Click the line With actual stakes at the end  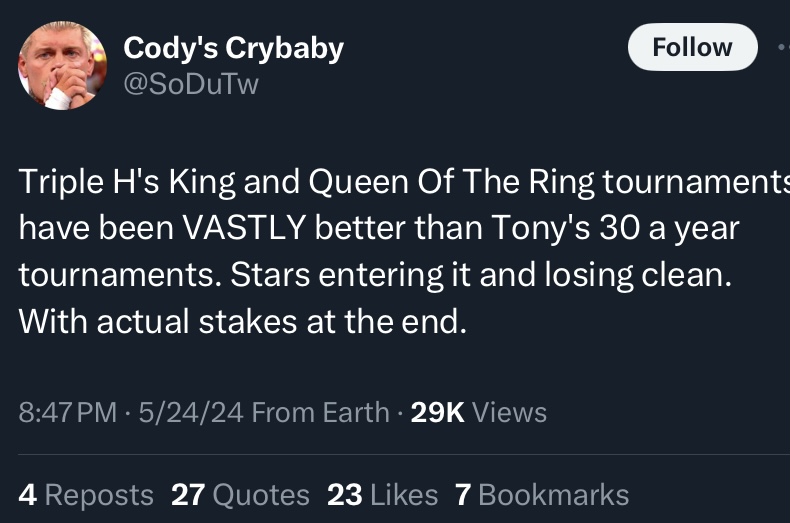pos(243,321)
